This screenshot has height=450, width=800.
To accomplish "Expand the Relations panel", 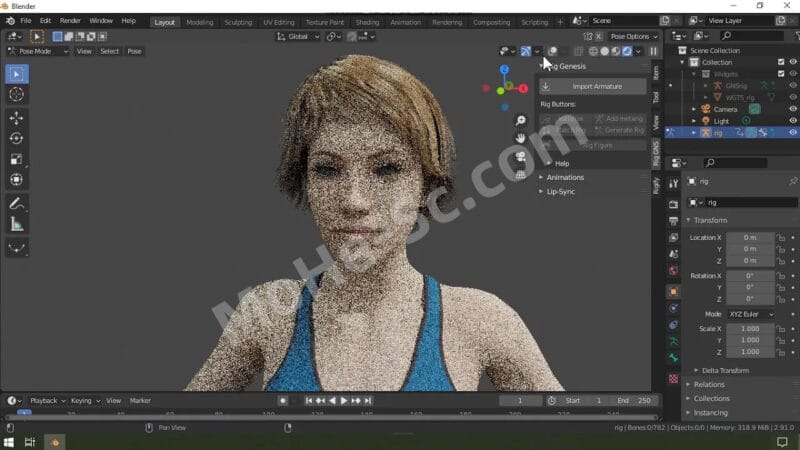I will (x=709, y=385).
